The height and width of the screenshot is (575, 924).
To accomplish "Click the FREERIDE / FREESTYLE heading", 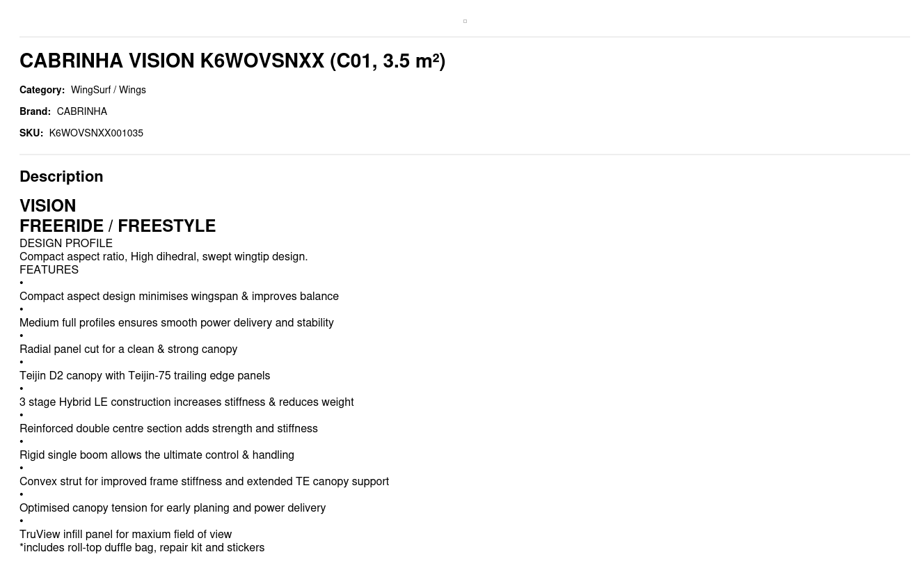I will pos(118,226).
